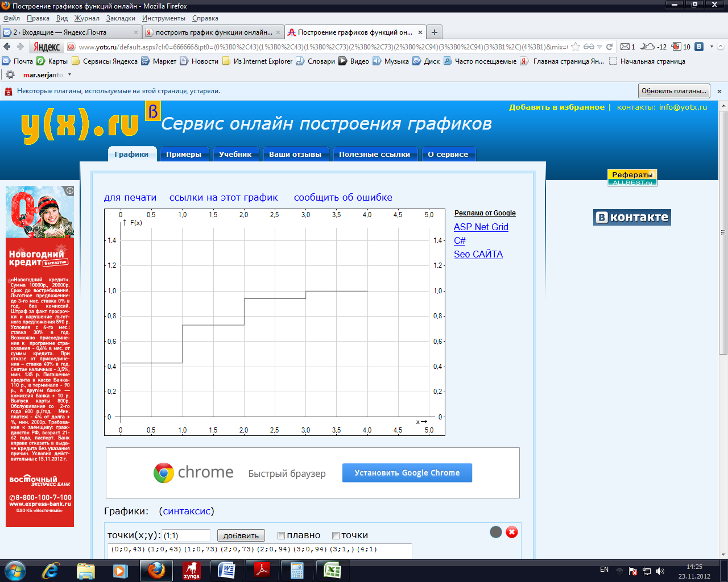Open Windows Media Player from the taskbar
Screen dimensions: 728x582
click(x=120, y=570)
